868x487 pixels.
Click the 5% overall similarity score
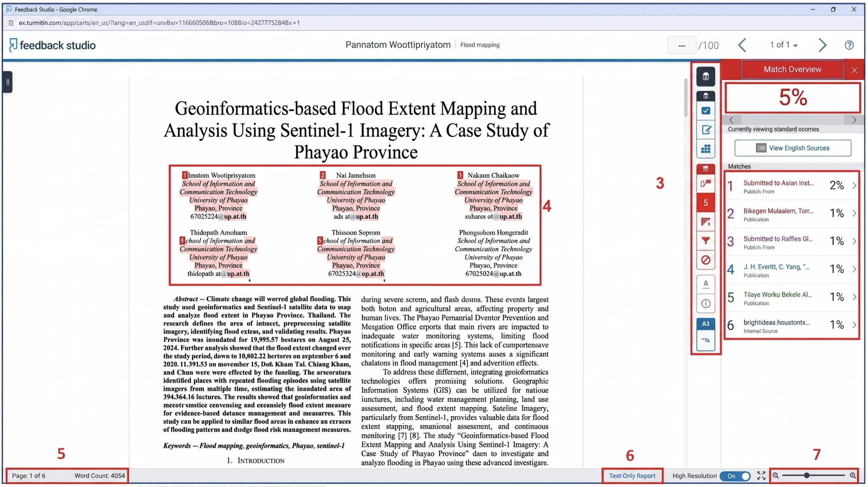[793, 98]
